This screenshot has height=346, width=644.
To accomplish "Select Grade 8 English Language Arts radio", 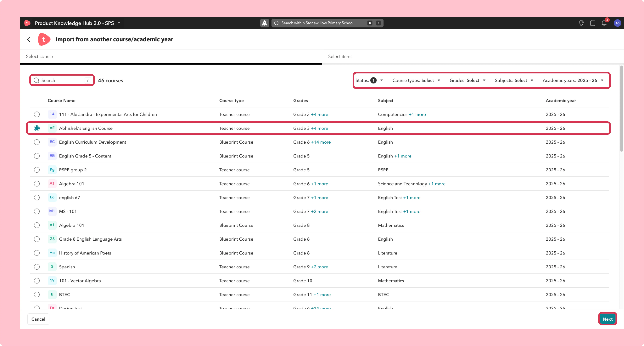I will click(37, 239).
